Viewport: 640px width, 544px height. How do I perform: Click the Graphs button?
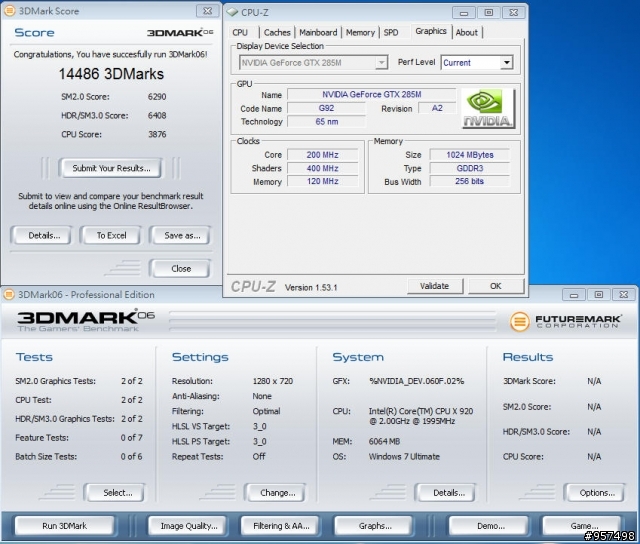click(375, 526)
